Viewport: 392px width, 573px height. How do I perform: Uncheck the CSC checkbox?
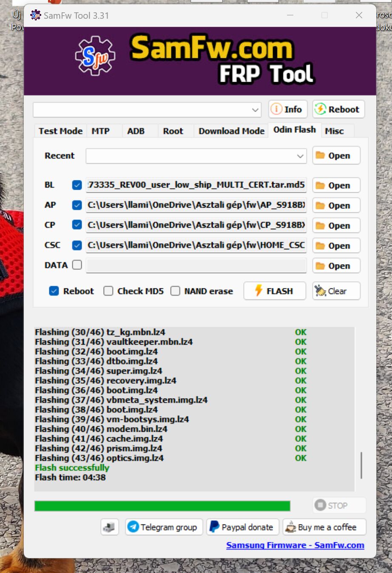point(77,245)
